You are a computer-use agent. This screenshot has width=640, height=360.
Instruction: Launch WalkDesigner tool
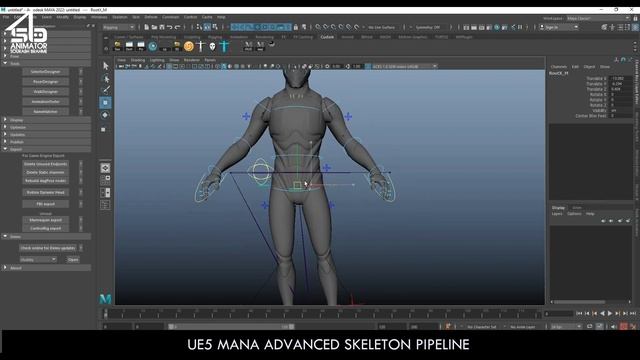pyautogui.click(x=46, y=92)
